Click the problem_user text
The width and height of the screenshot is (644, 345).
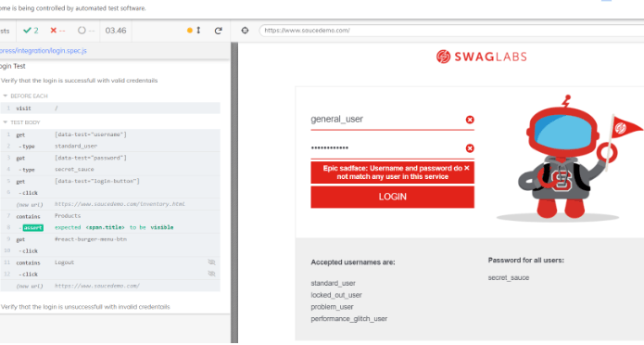(x=332, y=307)
